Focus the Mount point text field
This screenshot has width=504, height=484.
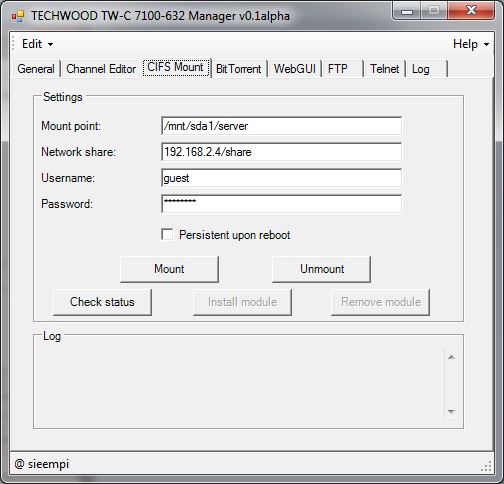[x=282, y=126]
